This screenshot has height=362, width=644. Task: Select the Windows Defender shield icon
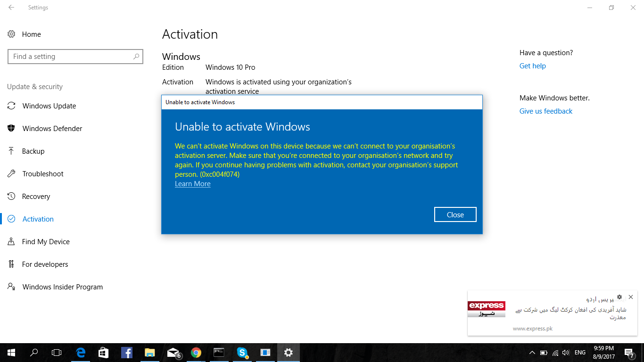11,129
